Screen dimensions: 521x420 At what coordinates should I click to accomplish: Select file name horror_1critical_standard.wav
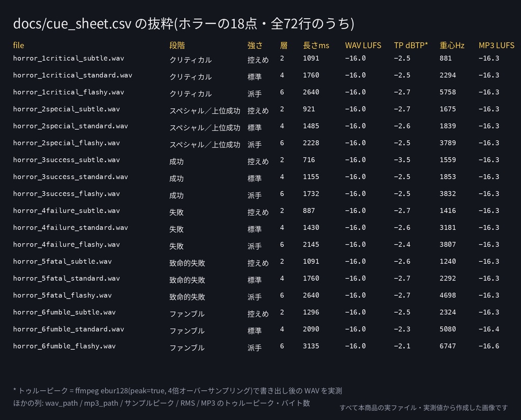click(x=72, y=75)
